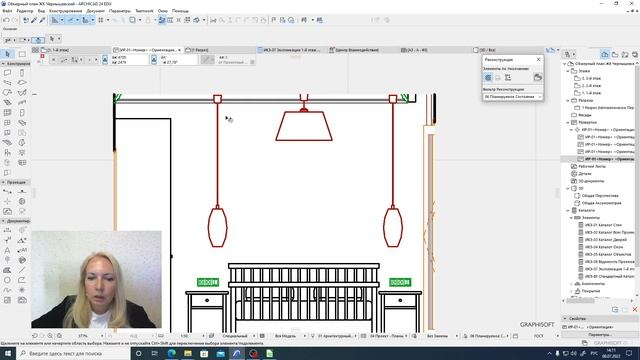640x360 pixels.
Task: Select the Arrow selection tool in toolbox
Action: point(7,54)
